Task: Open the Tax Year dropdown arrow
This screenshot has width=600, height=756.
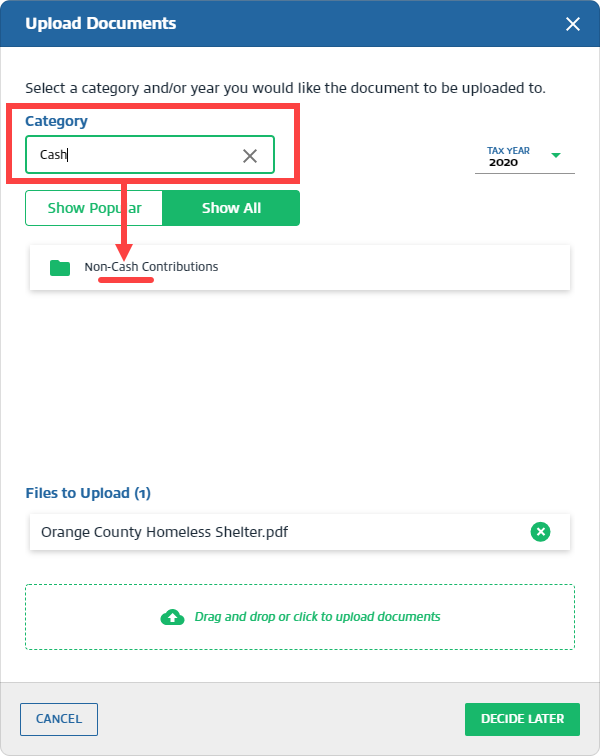Action: [556, 155]
